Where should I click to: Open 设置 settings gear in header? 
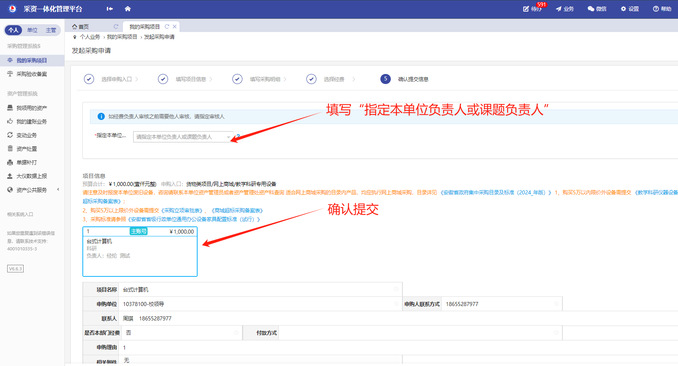tap(623, 9)
